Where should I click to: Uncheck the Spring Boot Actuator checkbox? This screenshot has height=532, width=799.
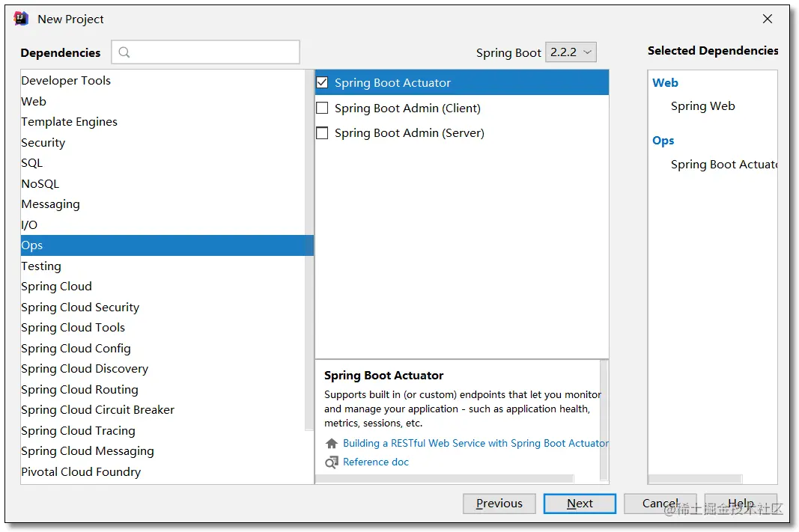tap(322, 82)
